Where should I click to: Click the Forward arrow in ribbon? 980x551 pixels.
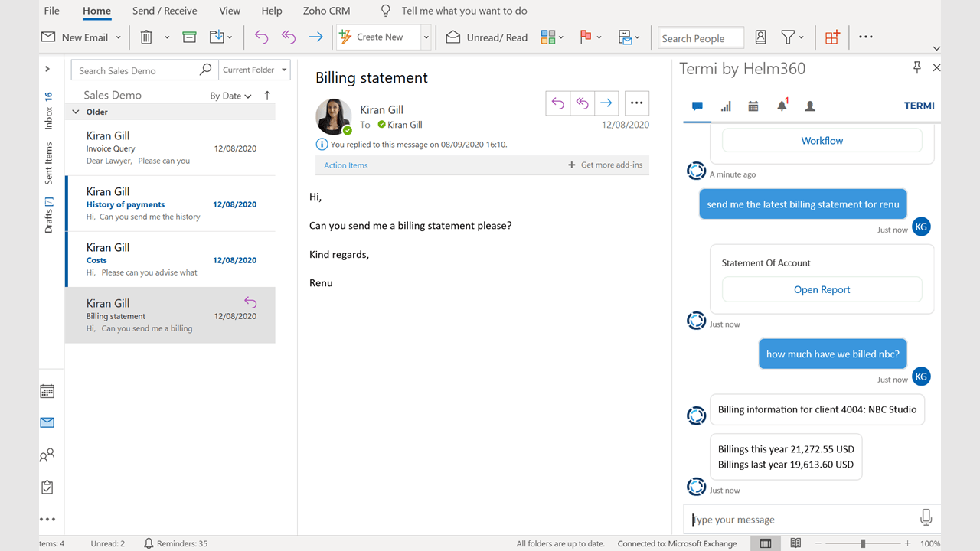click(x=315, y=37)
